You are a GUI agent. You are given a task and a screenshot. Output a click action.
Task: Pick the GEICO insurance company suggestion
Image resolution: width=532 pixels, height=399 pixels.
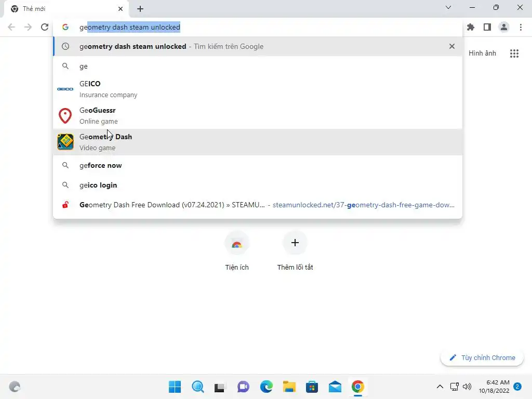pos(258,89)
